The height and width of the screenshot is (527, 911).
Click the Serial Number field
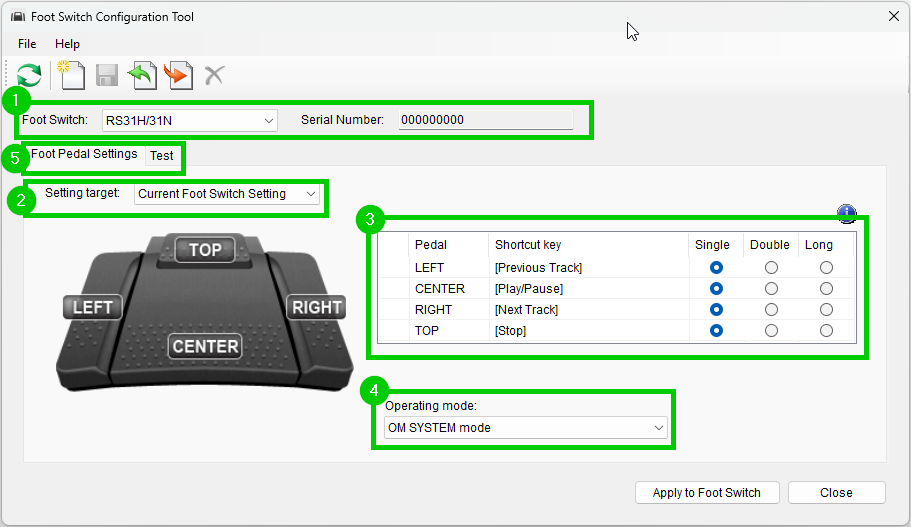pyautogui.click(x=486, y=120)
